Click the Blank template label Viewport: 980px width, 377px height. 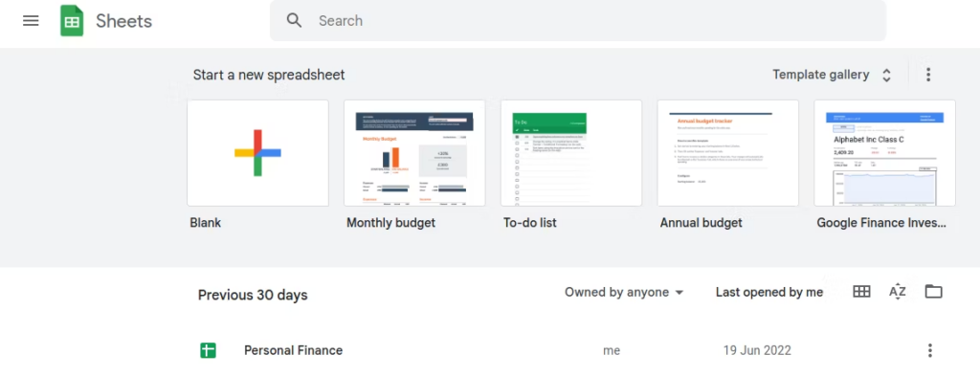[x=206, y=223]
